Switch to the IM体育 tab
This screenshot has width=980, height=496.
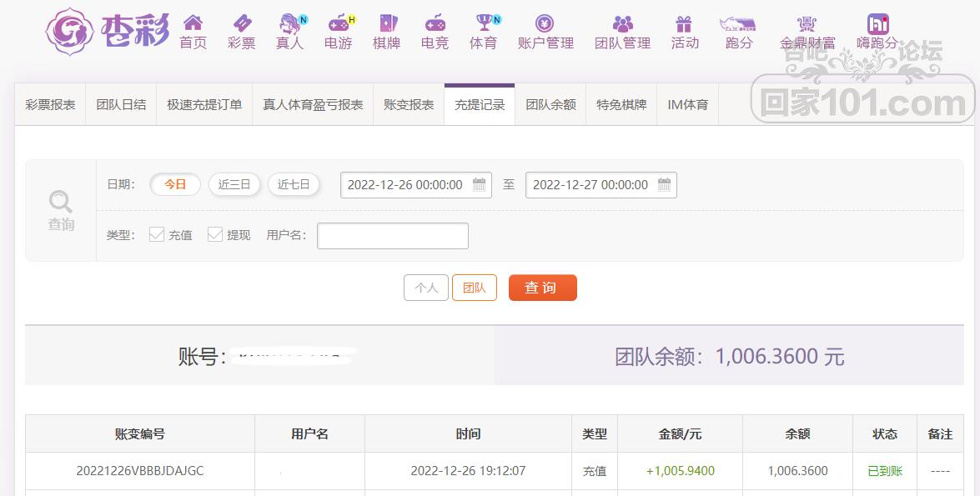tap(687, 105)
